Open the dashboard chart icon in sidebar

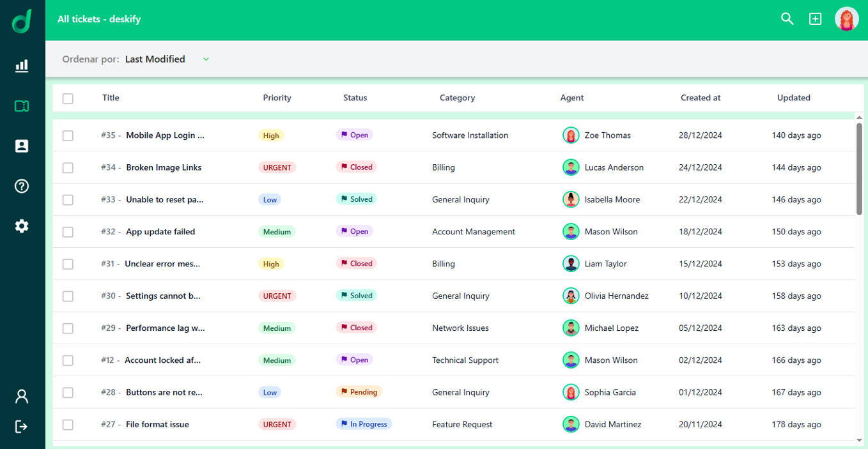pos(22,66)
